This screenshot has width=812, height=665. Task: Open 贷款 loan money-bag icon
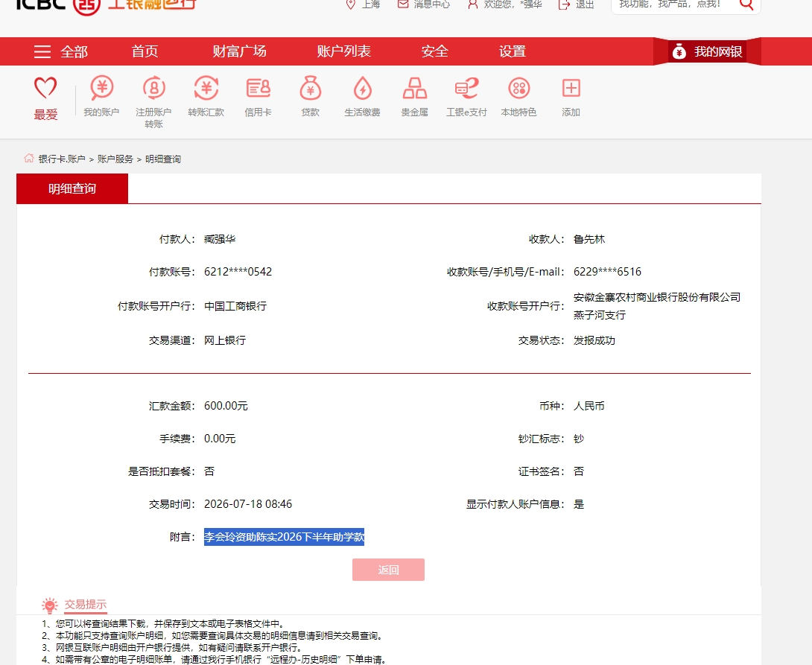[x=310, y=87]
